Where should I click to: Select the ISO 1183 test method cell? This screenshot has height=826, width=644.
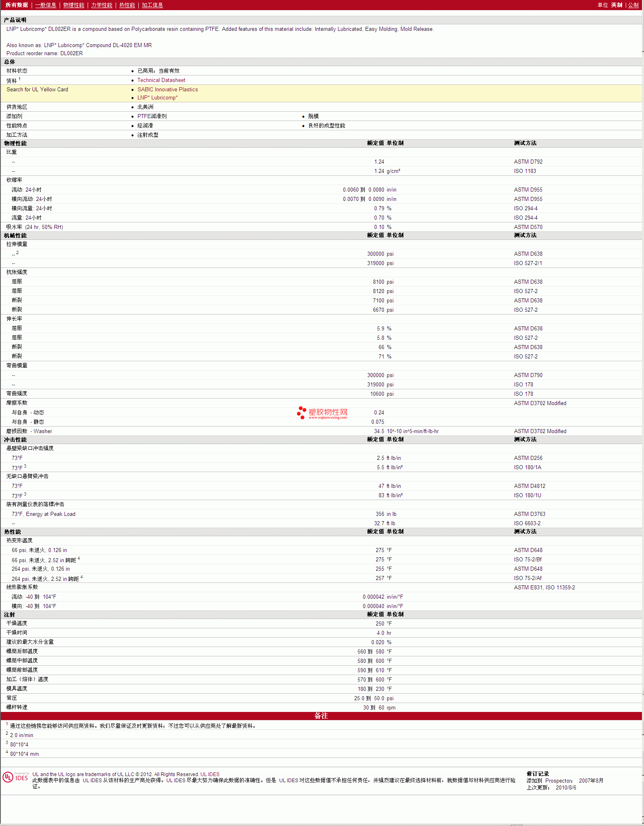525,171
